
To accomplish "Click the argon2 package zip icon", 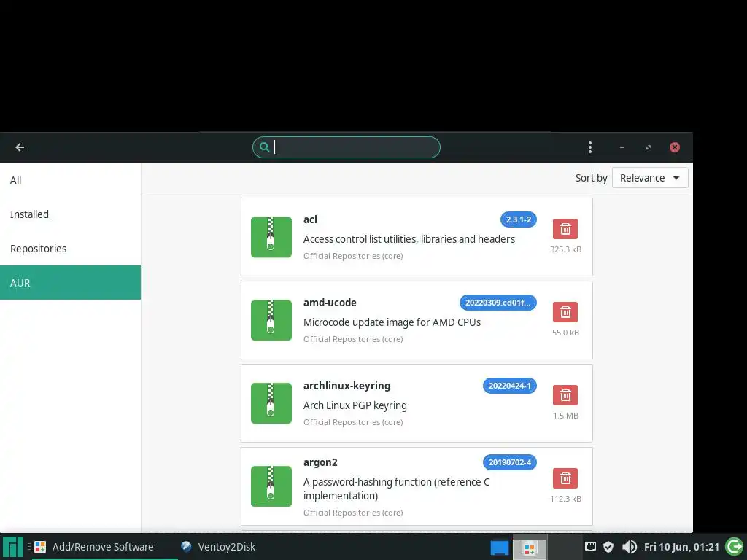I will [x=271, y=486].
